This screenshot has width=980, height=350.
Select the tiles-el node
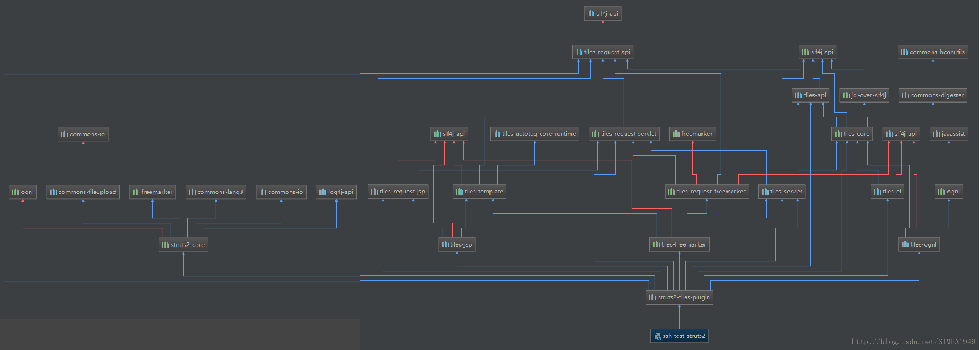pyautogui.click(x=888, y=191)
